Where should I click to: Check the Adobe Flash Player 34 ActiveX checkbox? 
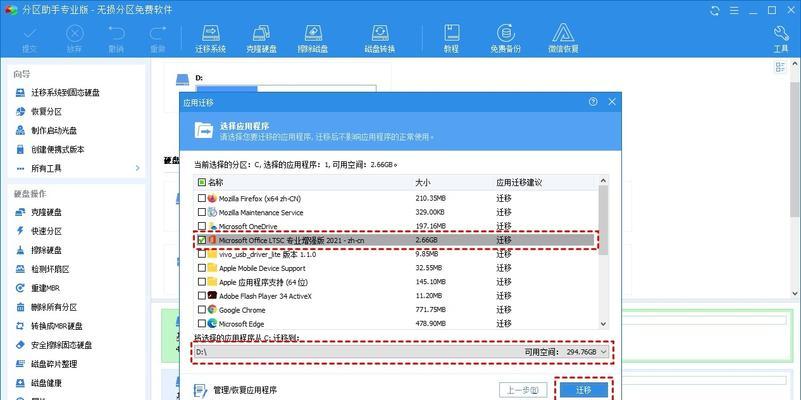(202, 295)
